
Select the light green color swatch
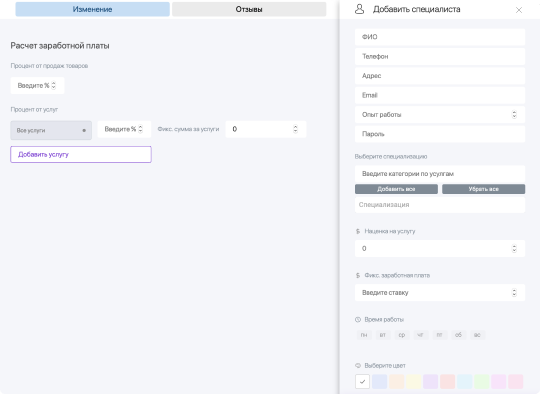coord(482,382)
